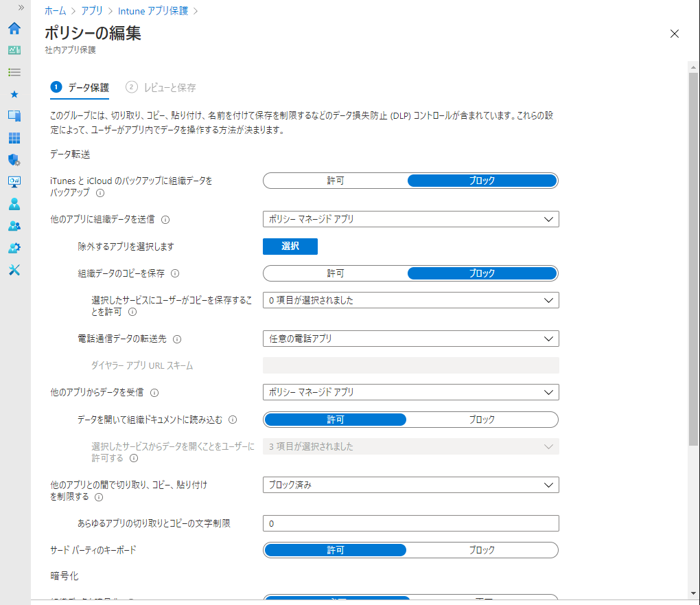Go to アプリ breadcrumb
Screen dimensions: 700x605
[x=92, y=11]
